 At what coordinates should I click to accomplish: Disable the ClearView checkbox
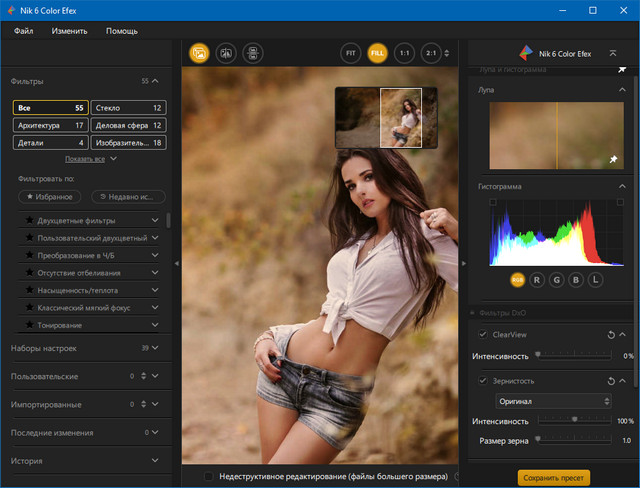point(484,334)
